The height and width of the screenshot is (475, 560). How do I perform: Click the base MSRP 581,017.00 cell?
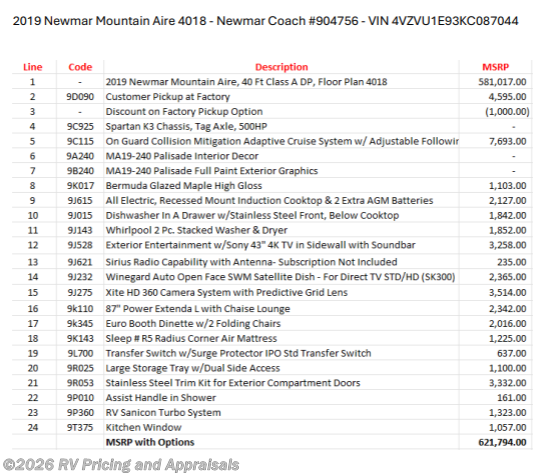point(495,82)
